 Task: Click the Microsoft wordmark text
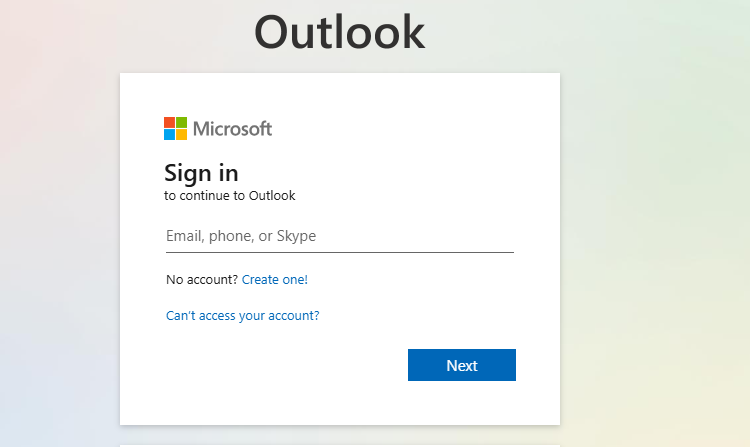point(232,128)
